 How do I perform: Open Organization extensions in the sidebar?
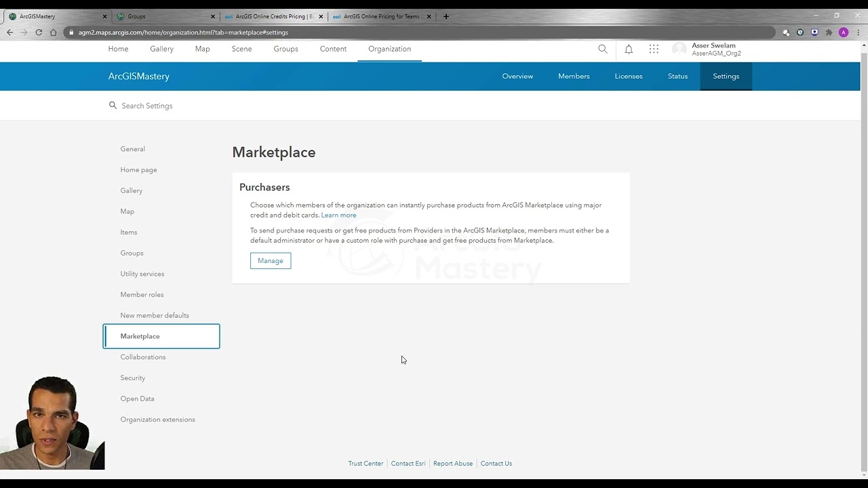157,420
